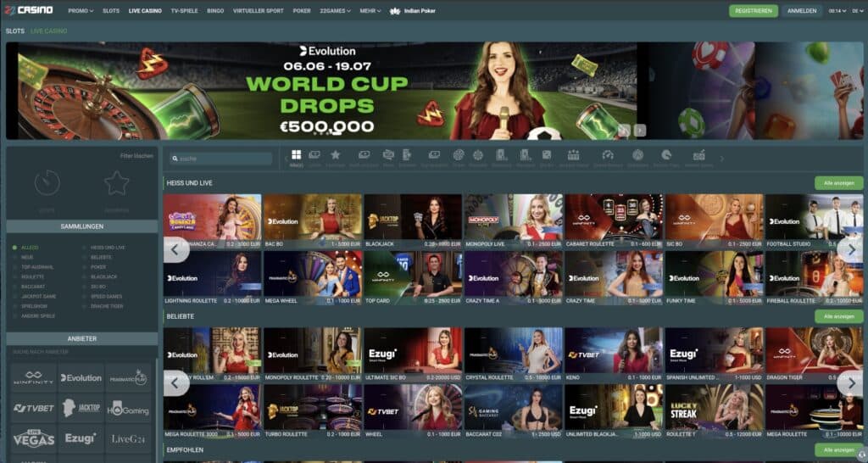This screenshot has height=463, width=868.
Task: Filter by LiveG24 provider logo
Action: point(128,438)
